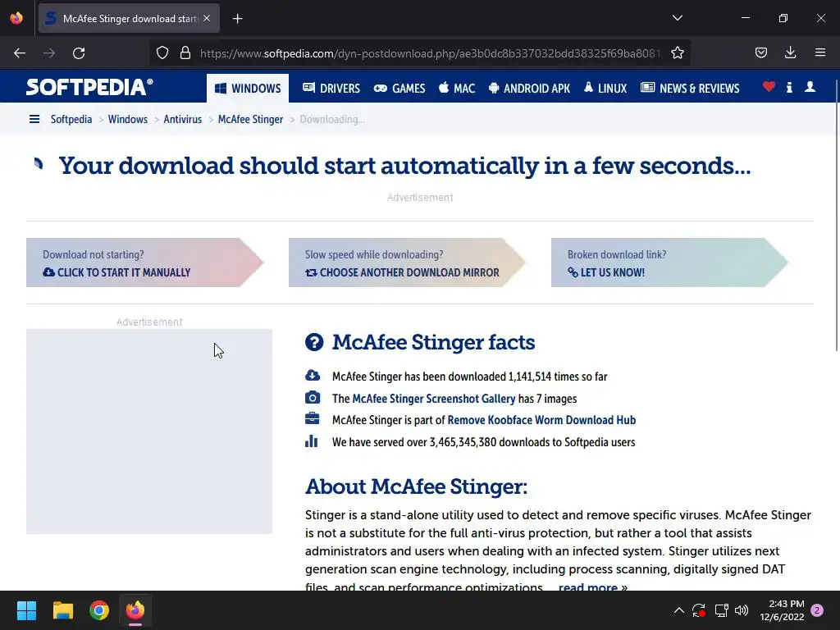
Task: Expand the list all tabs chevron
Action: pyautogui.click(x=677, y=18)
